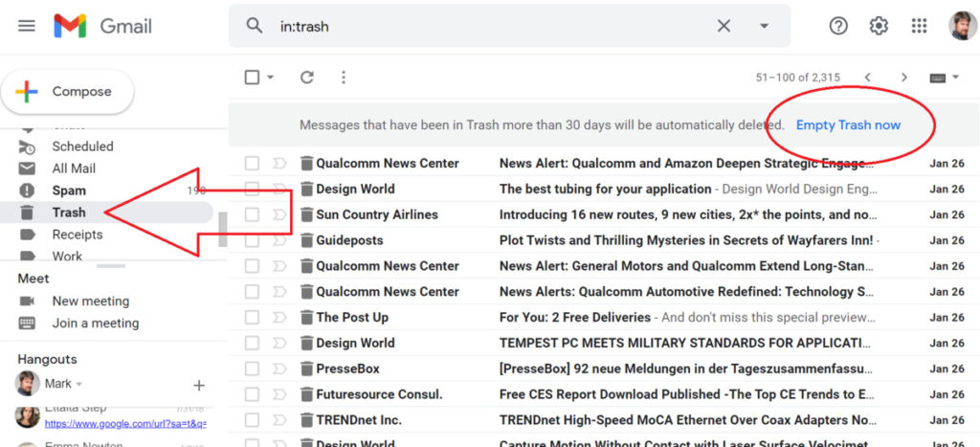The height and width of the screenshot is (447, 980).
Task: Click the New meeting camera icon
Action: pyautogui.click(x=27, y=302)
